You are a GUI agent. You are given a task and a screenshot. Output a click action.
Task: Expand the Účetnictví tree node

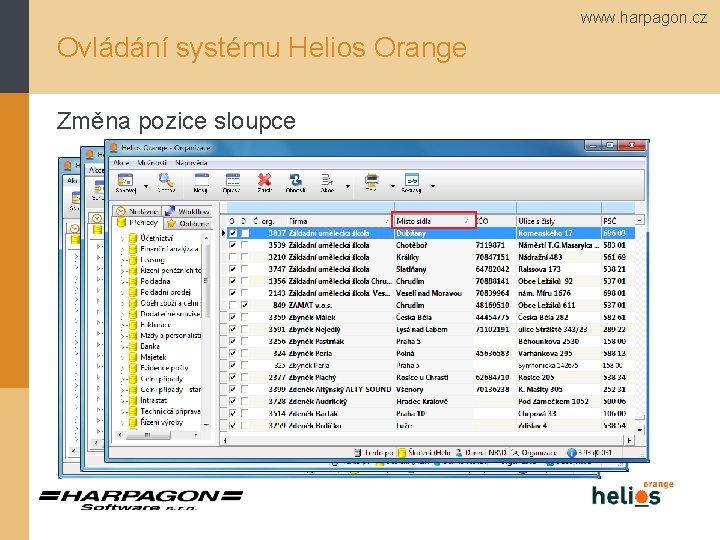click(123, 238)
